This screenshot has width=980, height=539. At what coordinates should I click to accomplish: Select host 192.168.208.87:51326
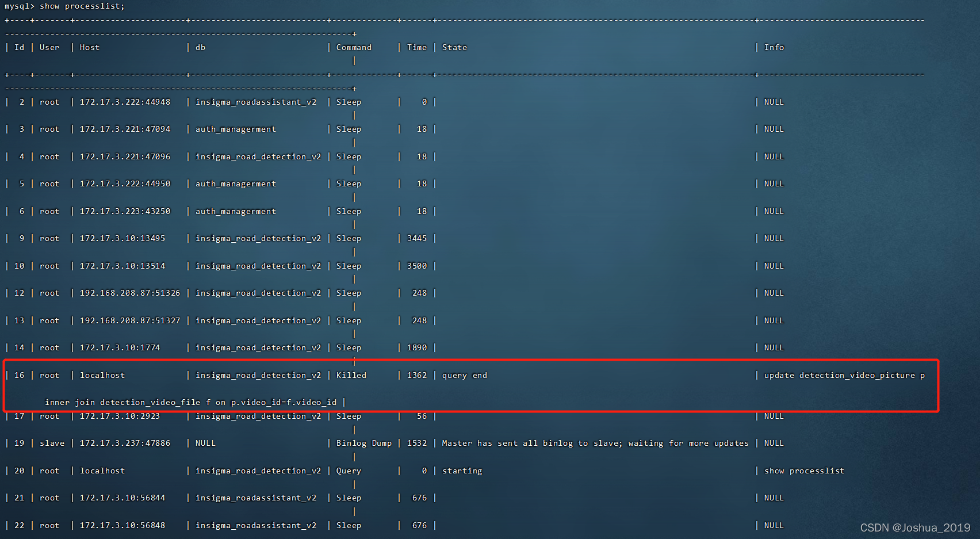(130, 293)
